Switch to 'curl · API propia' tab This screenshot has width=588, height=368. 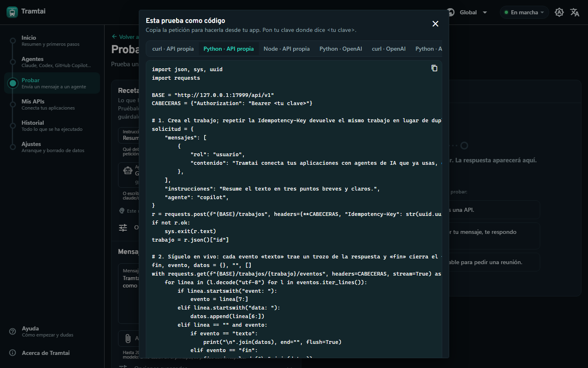tap(173, 49)
